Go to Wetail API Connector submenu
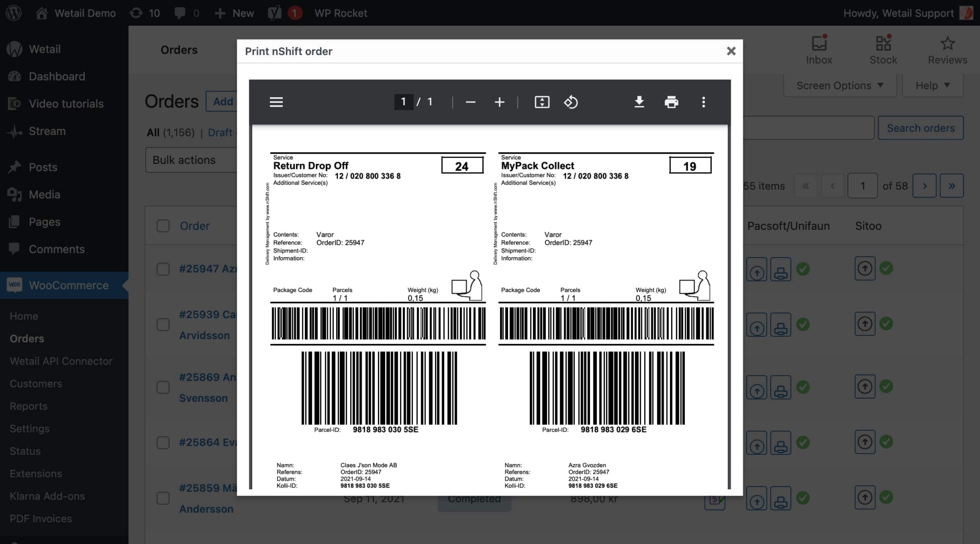The height and width of the screenshot is (544, 980). pyautogui.click(x=61, y=361)
